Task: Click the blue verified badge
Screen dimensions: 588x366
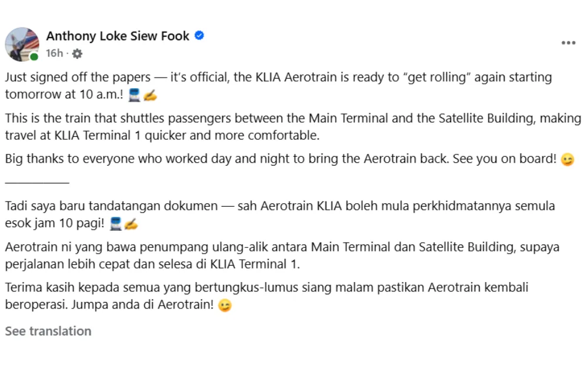Action: (x=199, y=36)
